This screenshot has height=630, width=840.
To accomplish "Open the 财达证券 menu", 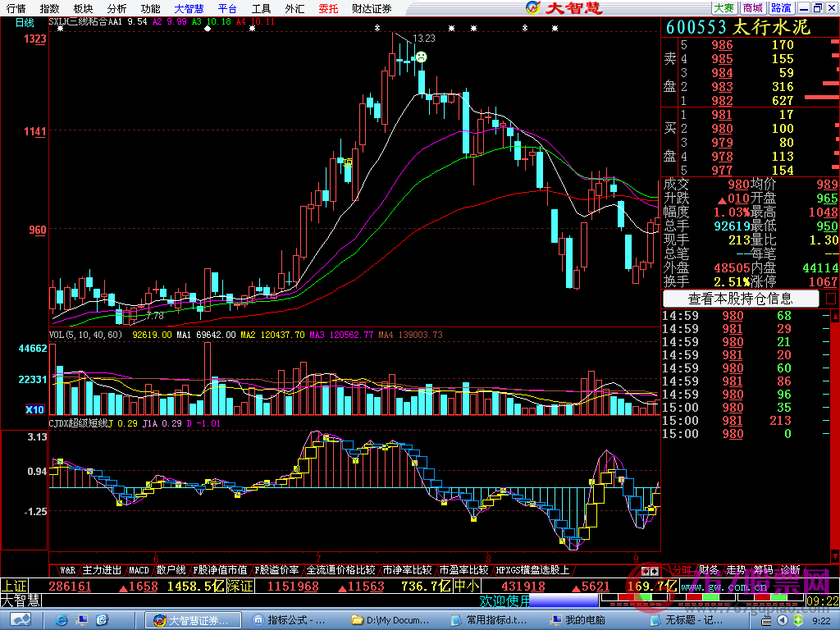I will pyautogui.click(x=372, y=8).
